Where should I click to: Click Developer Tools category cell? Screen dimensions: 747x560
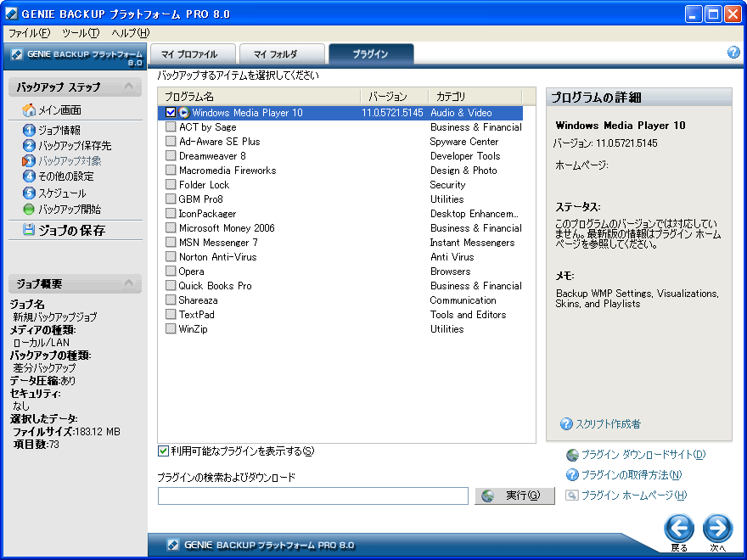[465, 156]
